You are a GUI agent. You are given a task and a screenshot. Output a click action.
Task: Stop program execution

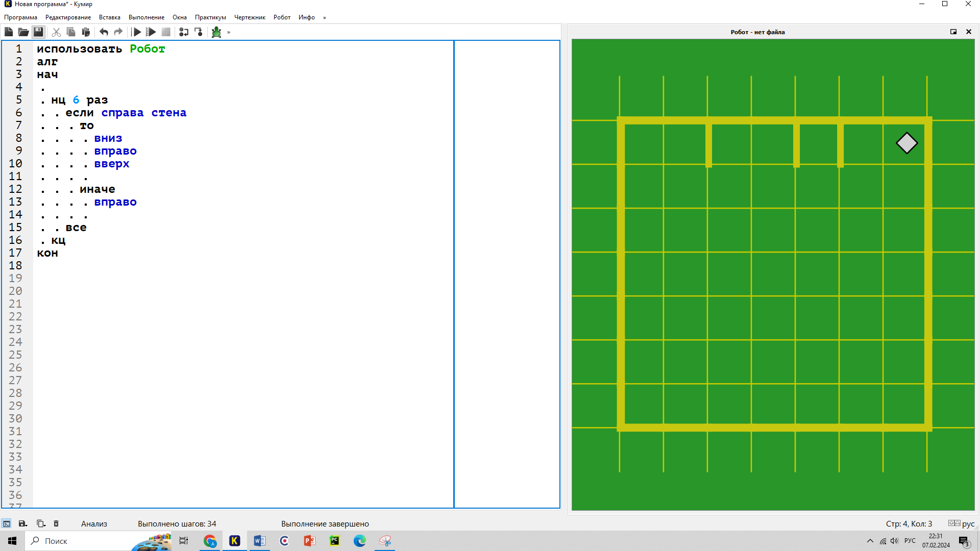(166, 32)
